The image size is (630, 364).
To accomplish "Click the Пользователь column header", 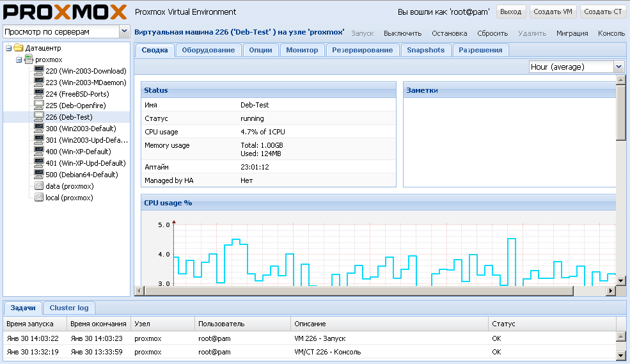I will (243, 324).
